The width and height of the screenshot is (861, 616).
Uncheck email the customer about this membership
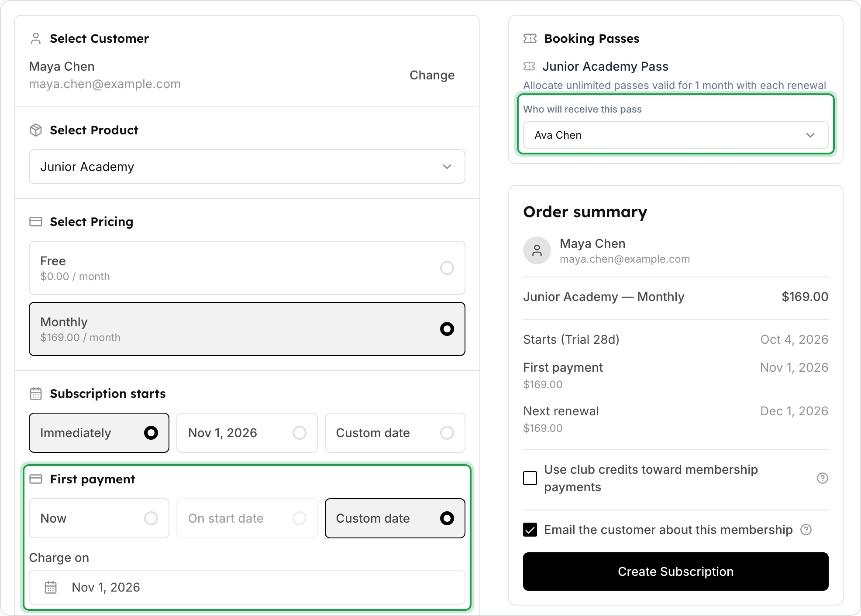pyautogui.click(x=530, y=530)
